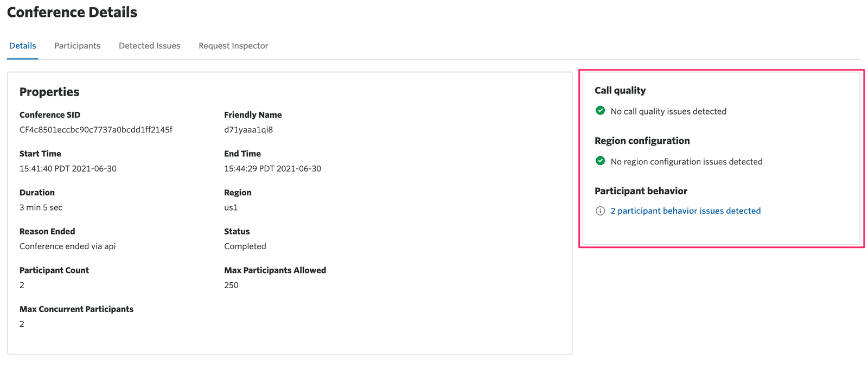Click the Conference Details page heading
Screen dimensions: 868x368
(x=72, y=12)
